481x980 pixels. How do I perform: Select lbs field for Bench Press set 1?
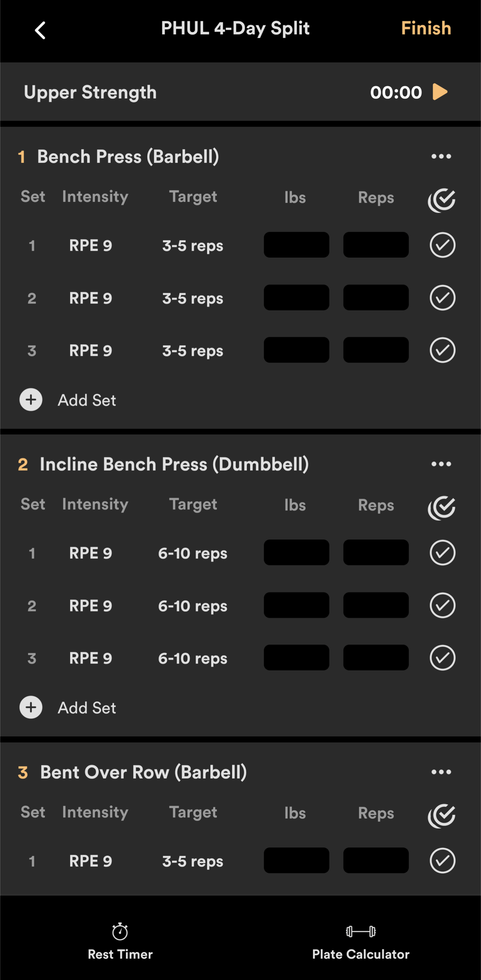297,245
